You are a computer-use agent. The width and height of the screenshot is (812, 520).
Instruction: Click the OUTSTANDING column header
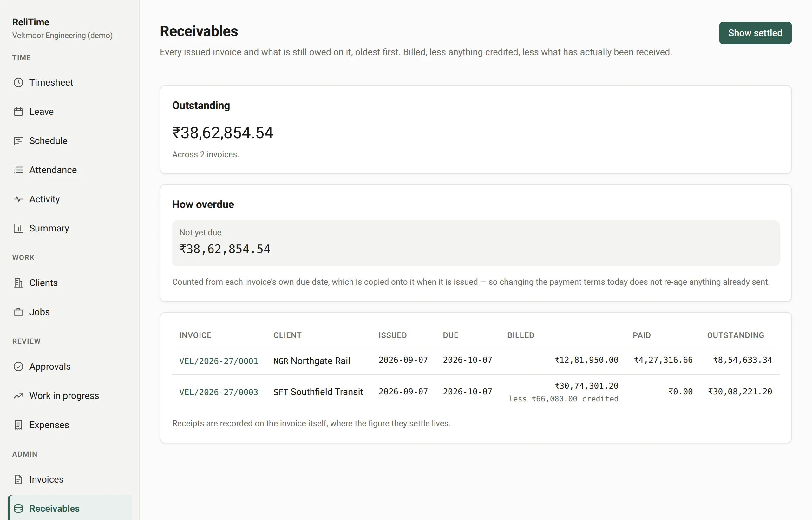point(736,335)
